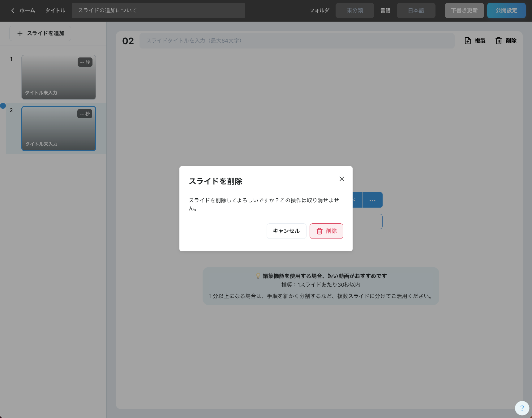Image resolution: width=532 pixels, height=418 pixels.
Task: Select slide 2 thumbnail
Action: pos(59,129)
